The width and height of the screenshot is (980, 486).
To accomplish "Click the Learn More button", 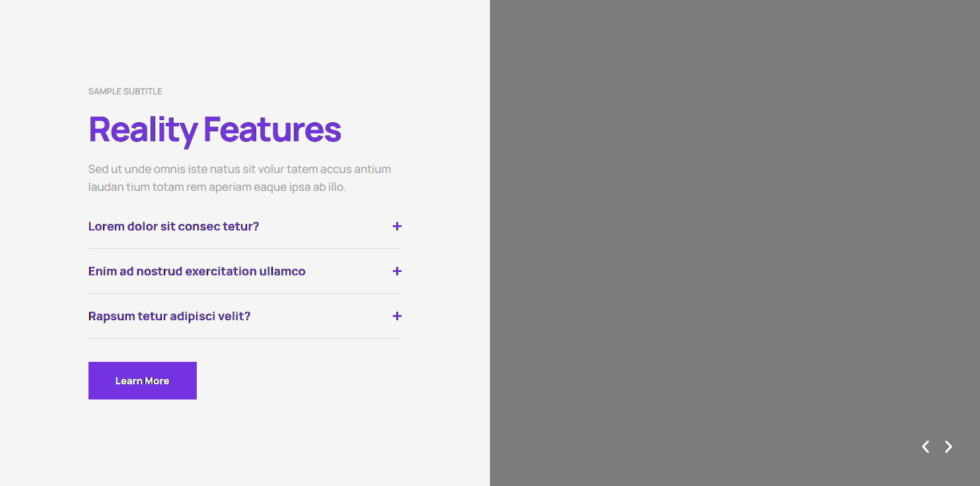I will pos(142,380).
